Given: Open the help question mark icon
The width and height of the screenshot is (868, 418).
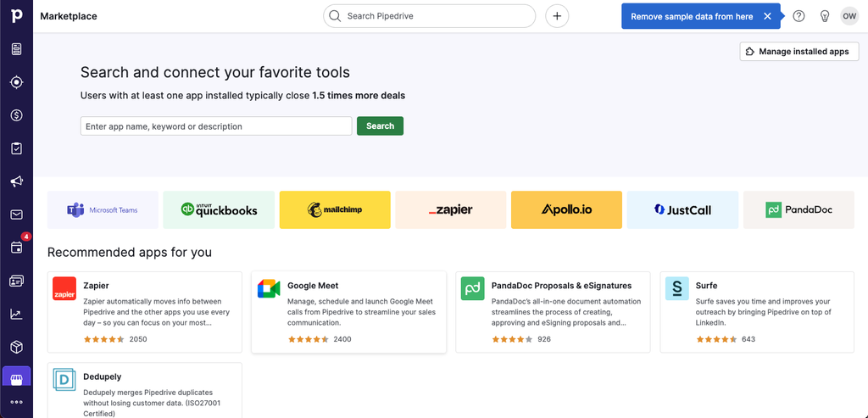Looking at the screenshot, I should (798, 16).
